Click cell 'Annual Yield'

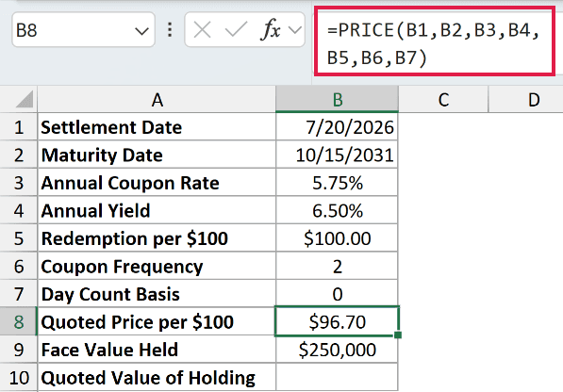coord(157,210)
